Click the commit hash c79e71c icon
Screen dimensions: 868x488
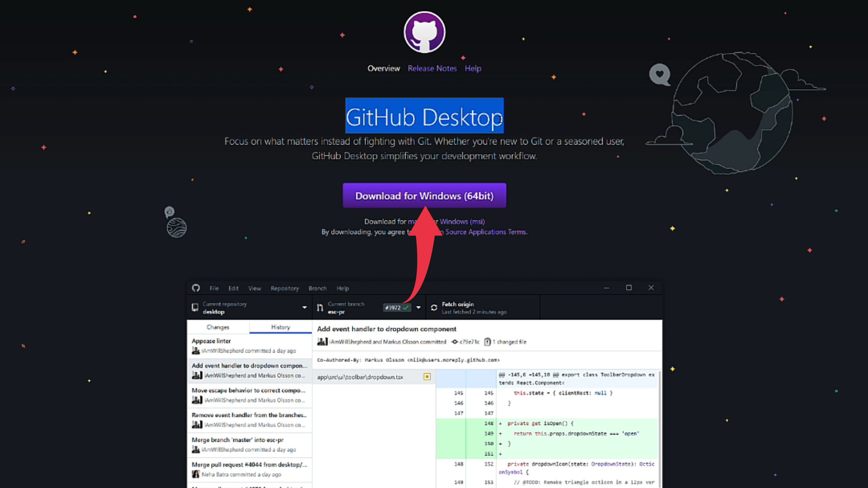coord(455,342)
